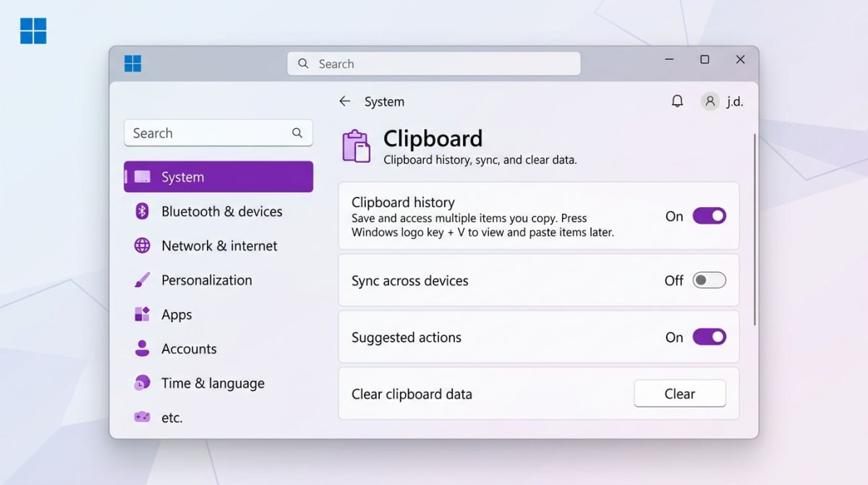Disable the Suggested actions toggle
The image size is (868, 485).
[709, 337]
